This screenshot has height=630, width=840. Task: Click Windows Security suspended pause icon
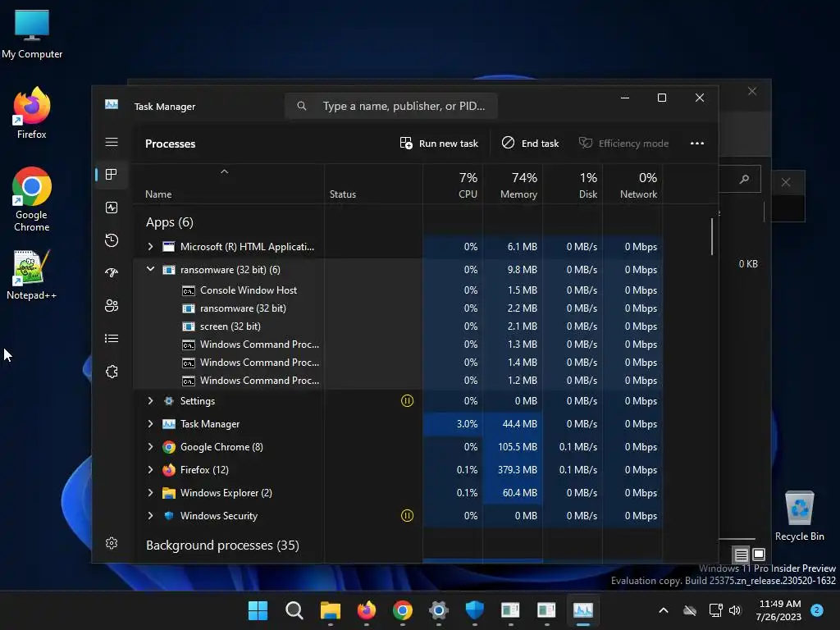407,516
